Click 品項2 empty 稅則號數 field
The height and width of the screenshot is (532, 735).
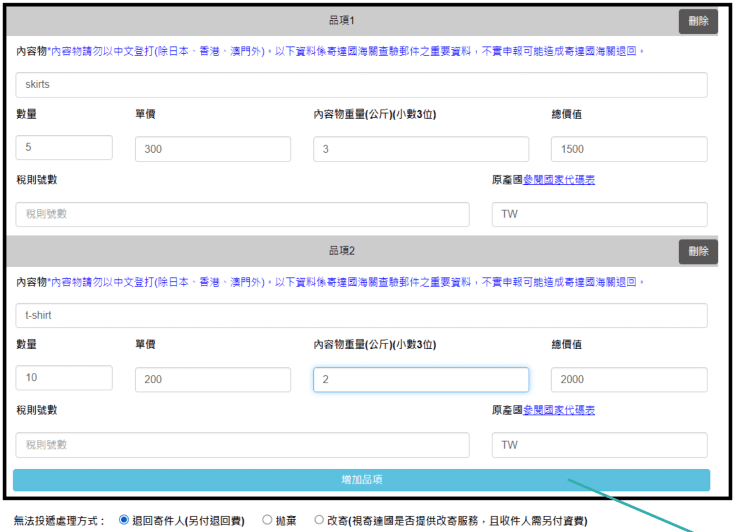point(242,445)
